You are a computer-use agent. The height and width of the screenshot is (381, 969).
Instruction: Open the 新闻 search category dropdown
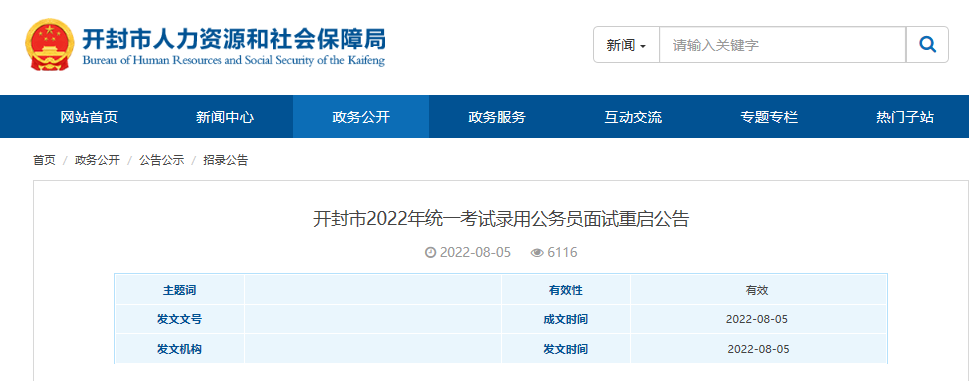[x=626, y=44]
